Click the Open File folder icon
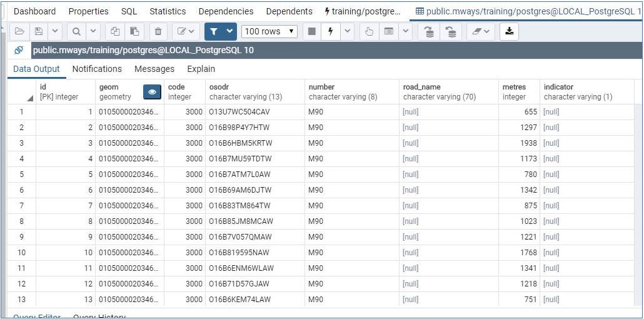 pos(19,31)
